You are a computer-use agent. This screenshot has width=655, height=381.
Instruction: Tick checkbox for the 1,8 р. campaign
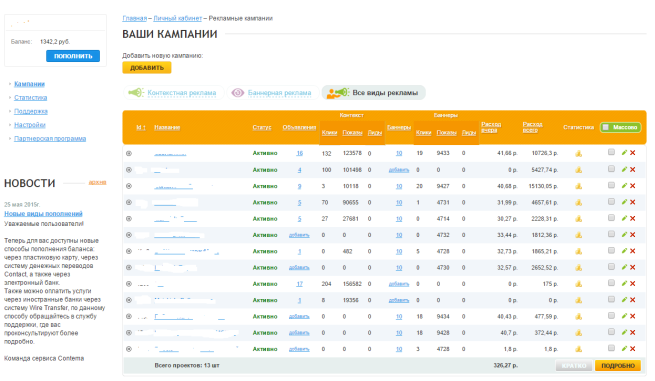(x=611, y=348)
